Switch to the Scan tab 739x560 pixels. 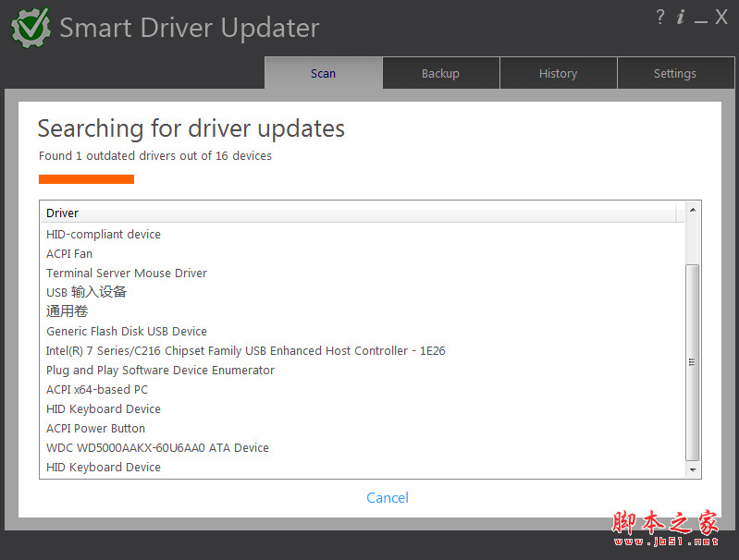click(x=324, y=73)
